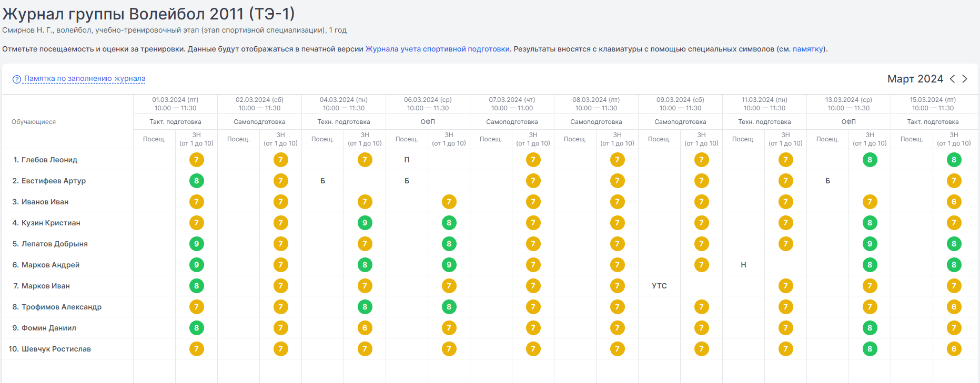Click Марков Андрей attendance mark Н on 11.03.2024
The image size is (980, 383).
[x=744, y=265]
